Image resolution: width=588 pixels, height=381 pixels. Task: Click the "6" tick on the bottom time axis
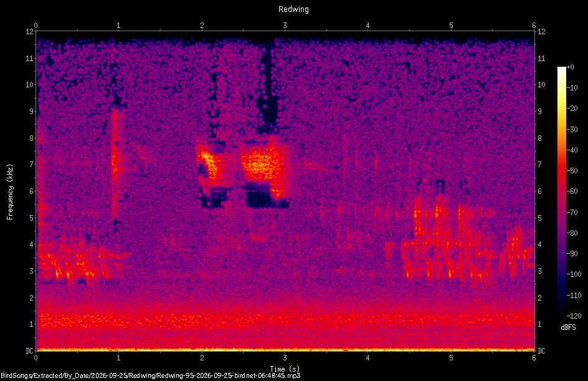534,358
